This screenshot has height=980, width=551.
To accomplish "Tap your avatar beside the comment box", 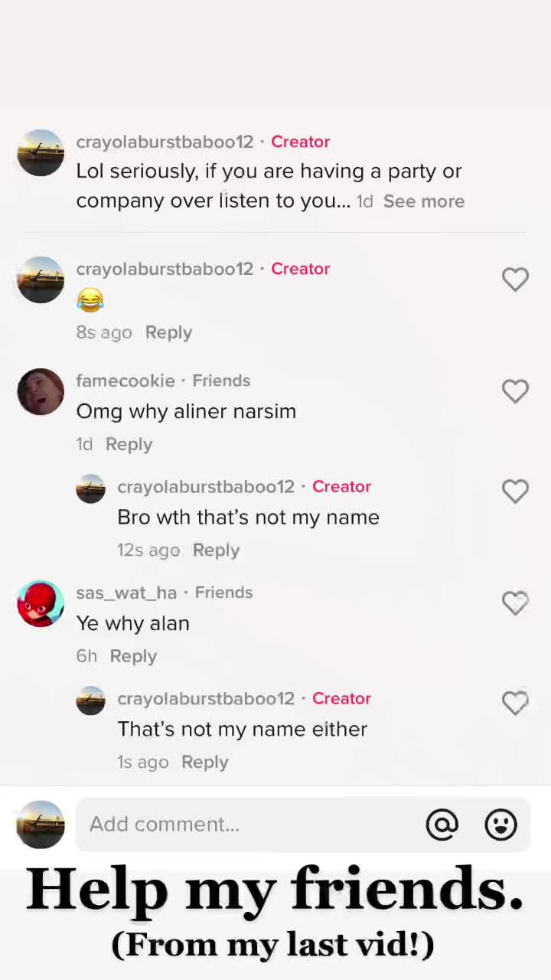I will coord(41,825).
